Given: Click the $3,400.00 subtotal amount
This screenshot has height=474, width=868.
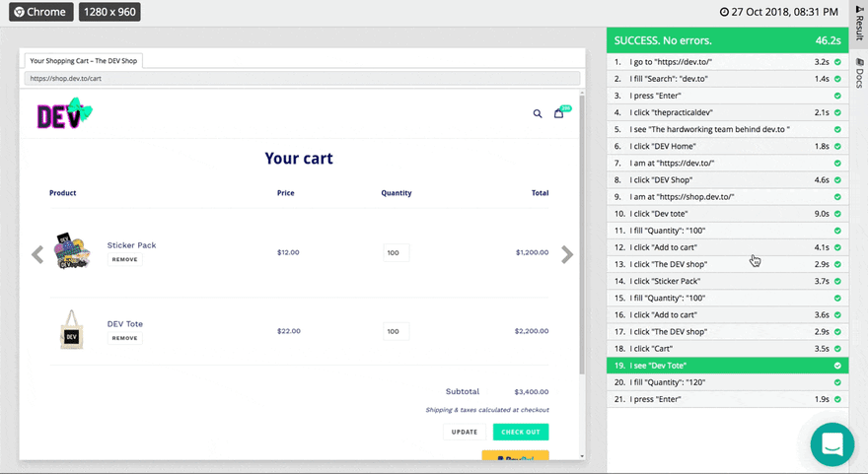Looking at the screenshot, I should 532,391.
